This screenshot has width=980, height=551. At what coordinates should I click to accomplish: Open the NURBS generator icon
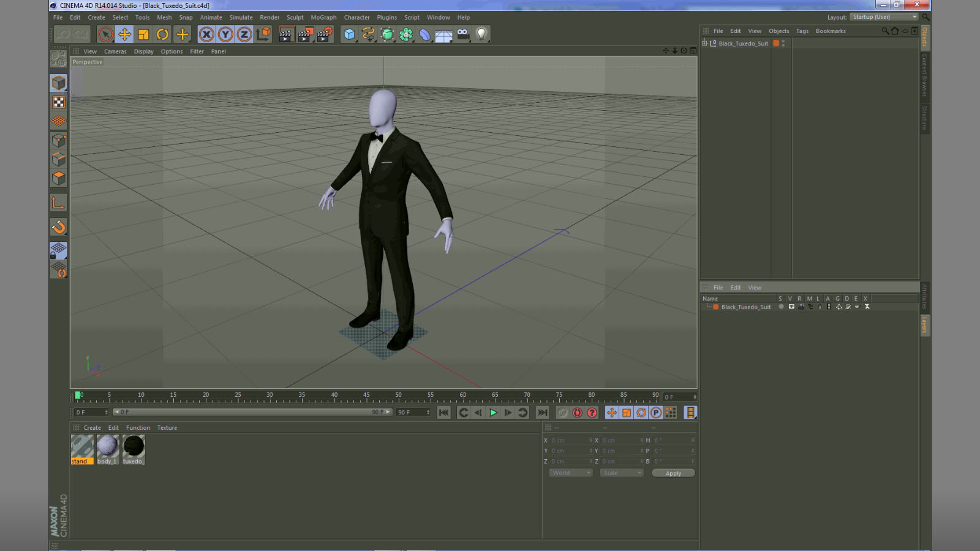click(387, 34)
